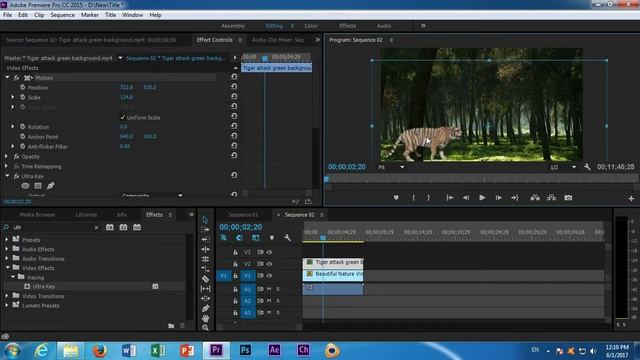Toggle the Motion effect fx switch
This screenshot has height=360, width=640.
tap(16, 78)
